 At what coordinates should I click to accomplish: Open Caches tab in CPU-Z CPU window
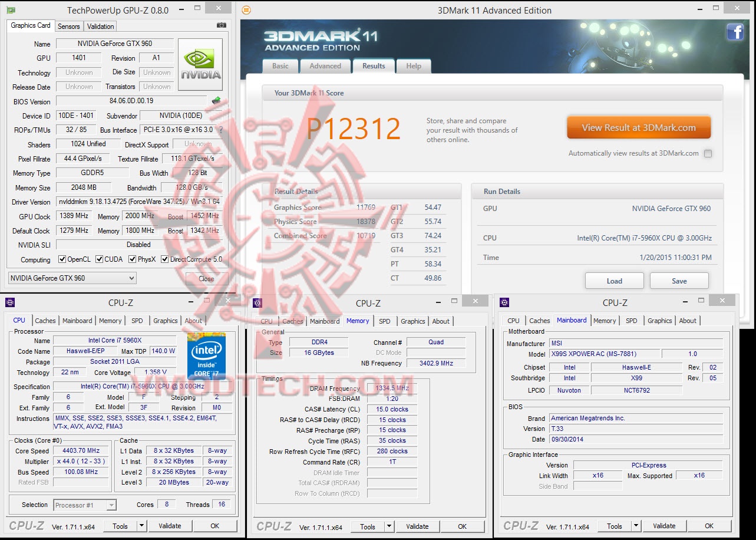coord(45,321)
